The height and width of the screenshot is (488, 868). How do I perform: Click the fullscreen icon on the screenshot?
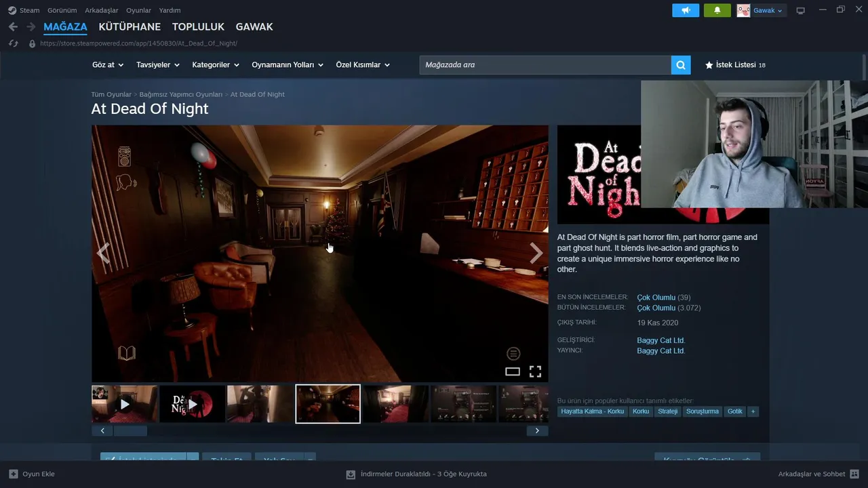click(535, 371)
